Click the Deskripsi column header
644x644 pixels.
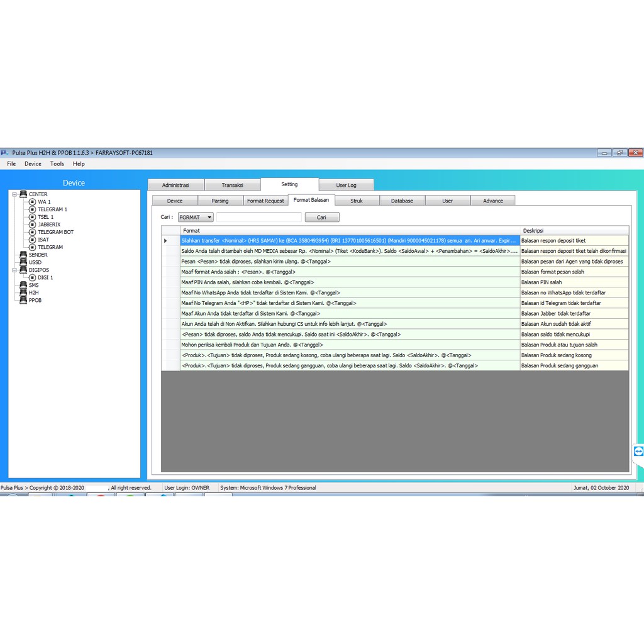(574, 230)
